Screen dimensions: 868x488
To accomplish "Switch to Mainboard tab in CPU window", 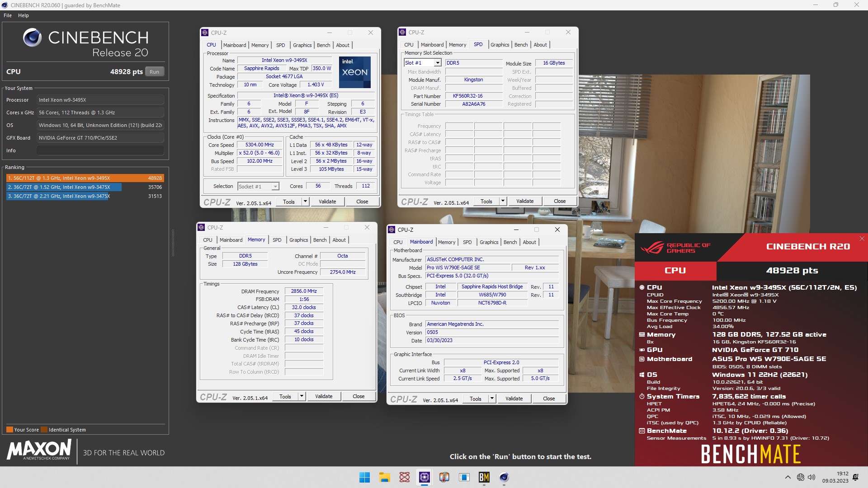I will coord(235,45).
